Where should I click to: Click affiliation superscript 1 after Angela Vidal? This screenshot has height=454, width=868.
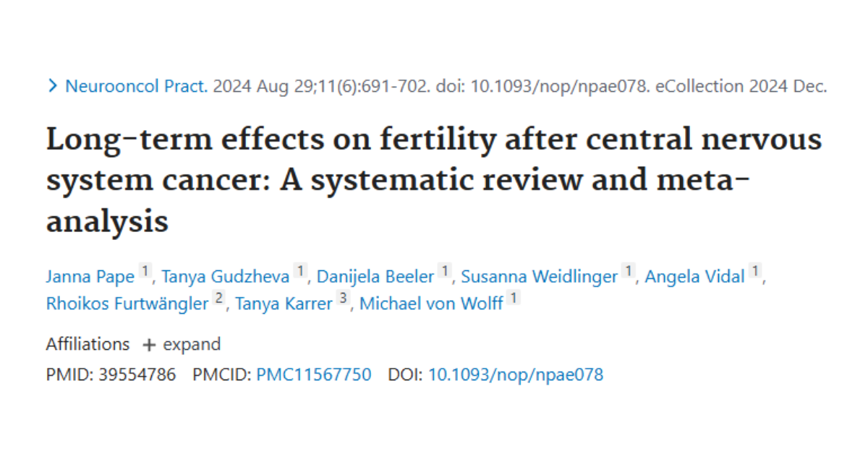(756, 269)
